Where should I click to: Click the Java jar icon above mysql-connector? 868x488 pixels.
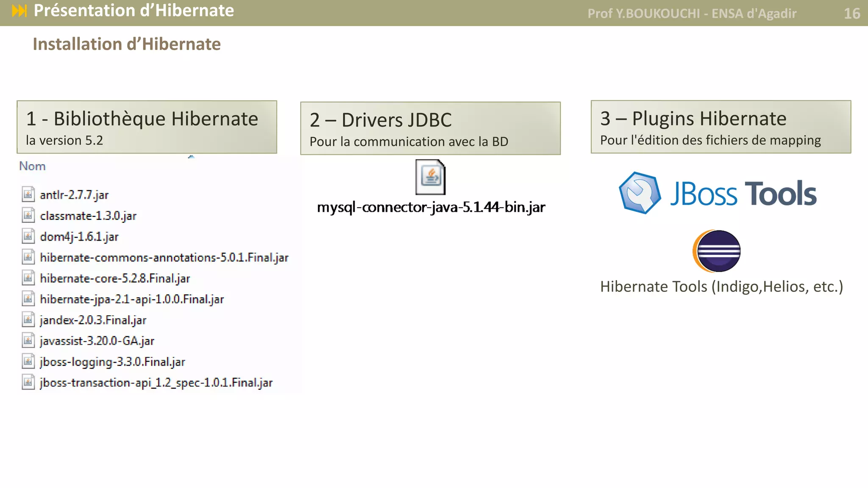point(431,177)
